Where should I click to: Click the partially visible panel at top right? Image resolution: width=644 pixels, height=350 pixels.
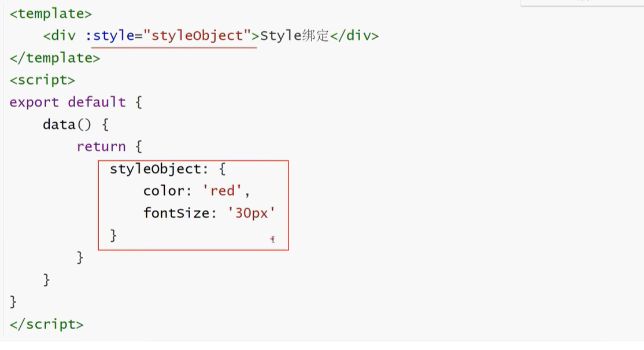click(x=582, y=3)
